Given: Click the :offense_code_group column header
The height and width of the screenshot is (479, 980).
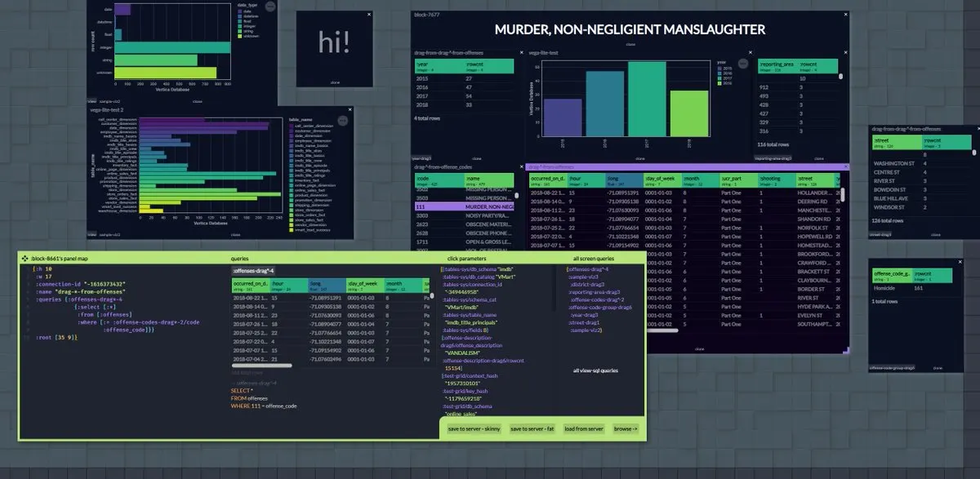Looking at the screenshot, I should (891, 274).
